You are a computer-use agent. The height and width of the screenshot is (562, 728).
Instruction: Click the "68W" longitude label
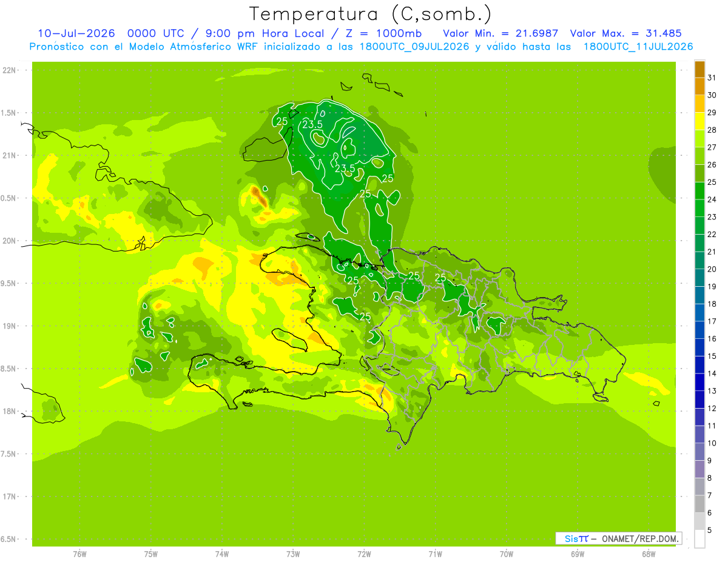click(x=649, y=554)
